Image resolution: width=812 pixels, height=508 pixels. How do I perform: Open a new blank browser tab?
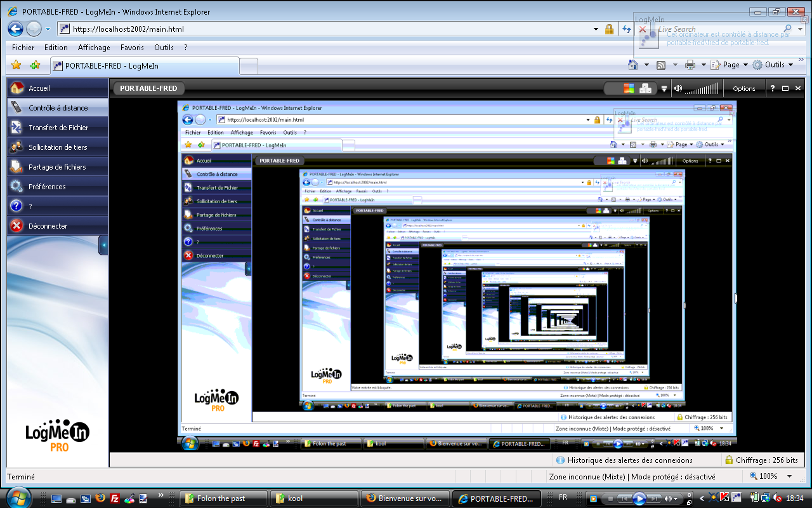[249, 66]
